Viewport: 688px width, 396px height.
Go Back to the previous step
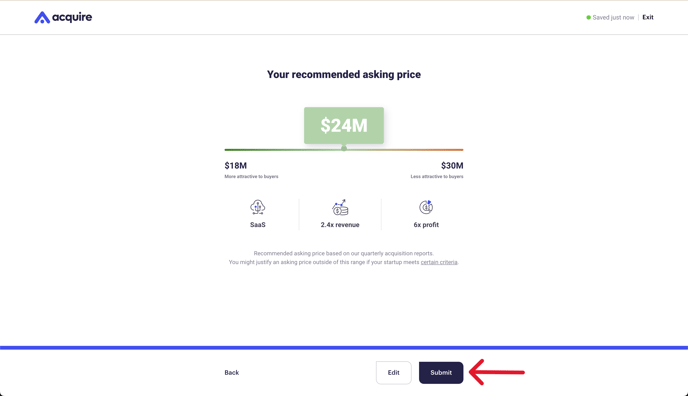(x=232, y=373)
